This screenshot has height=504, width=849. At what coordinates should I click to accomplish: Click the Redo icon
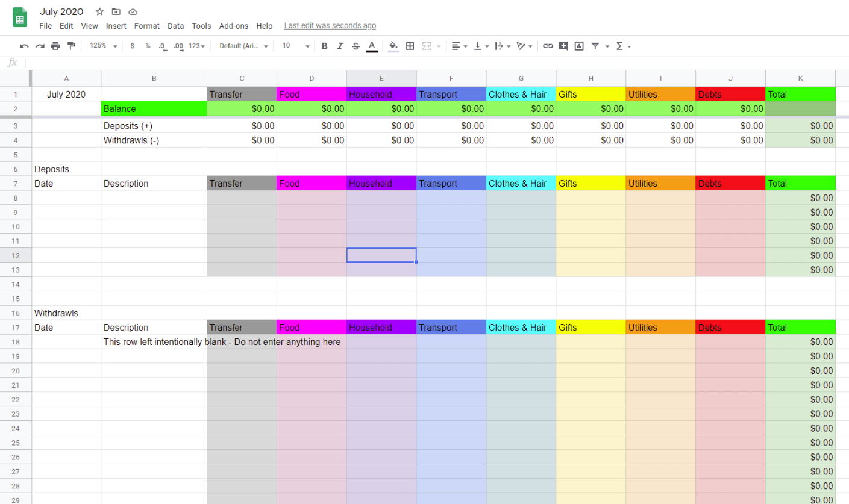point(40,46)
